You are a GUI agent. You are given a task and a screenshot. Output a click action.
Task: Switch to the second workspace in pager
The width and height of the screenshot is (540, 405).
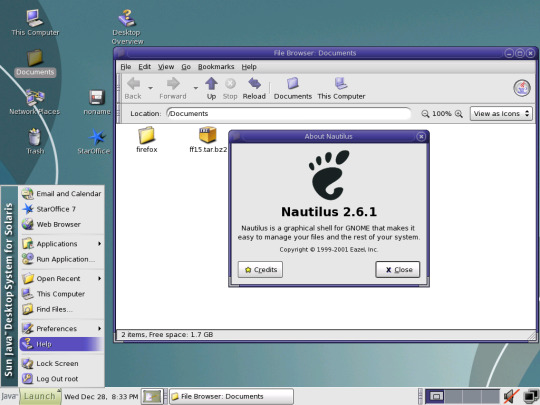pyautogui.click(x=453, y=396)
